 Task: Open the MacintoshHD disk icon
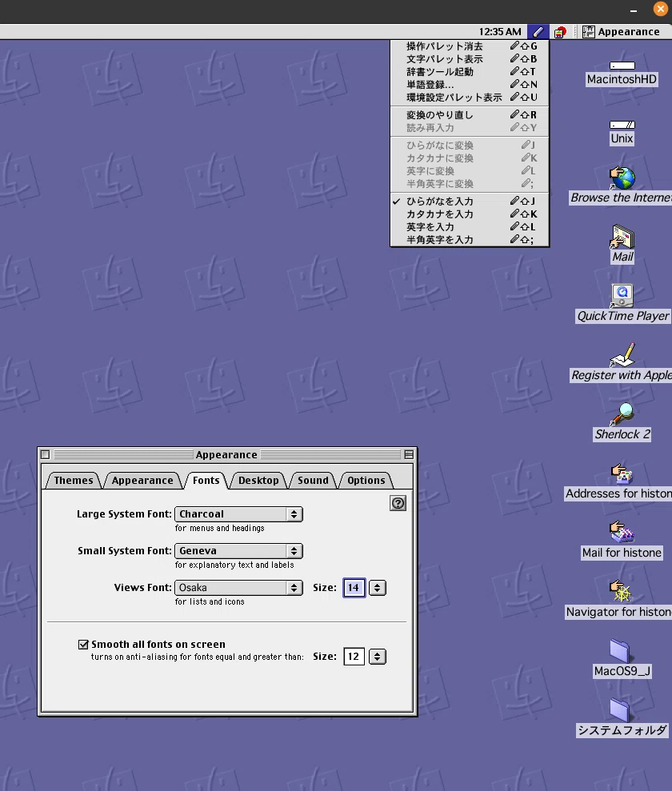622,66
